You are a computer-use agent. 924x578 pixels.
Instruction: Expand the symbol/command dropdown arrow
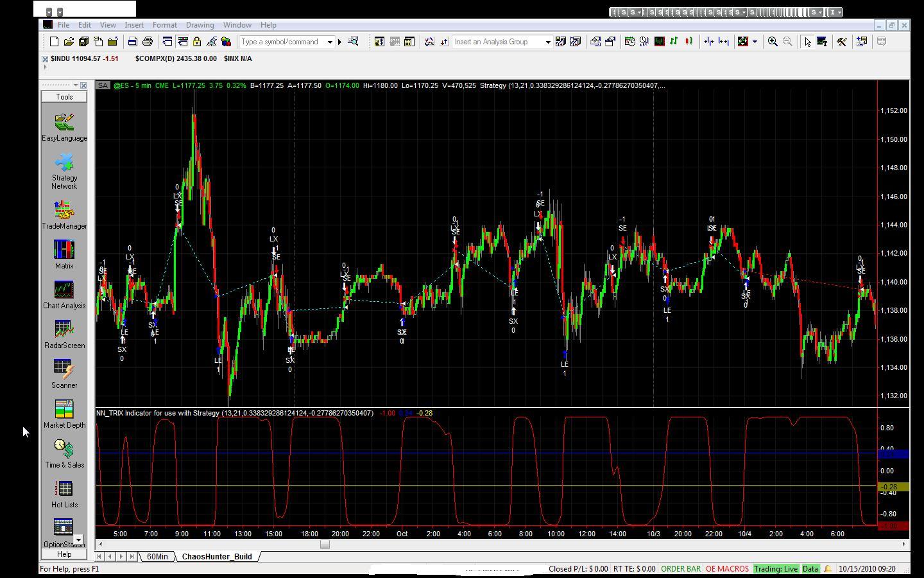click(x=330, y=42)
